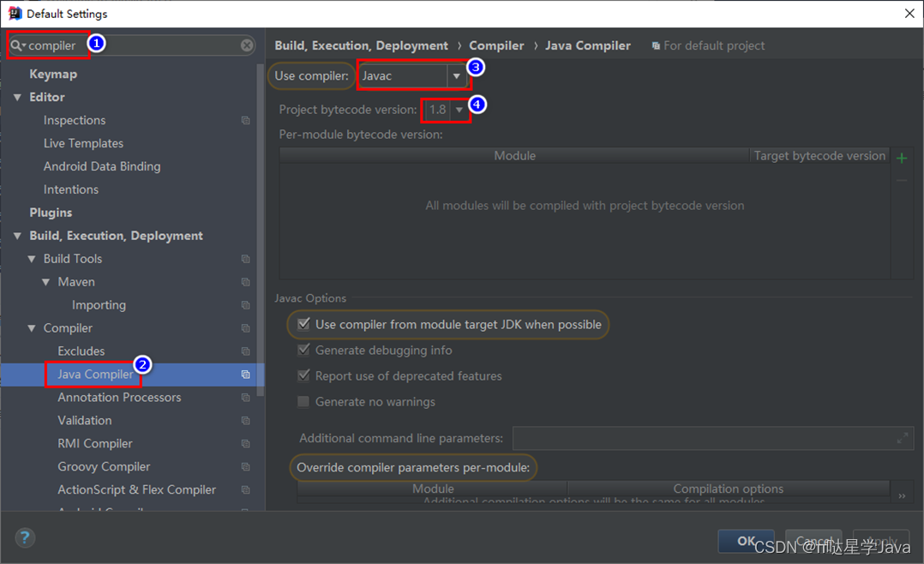Open Live Templates settings

[x=83, y=143]
